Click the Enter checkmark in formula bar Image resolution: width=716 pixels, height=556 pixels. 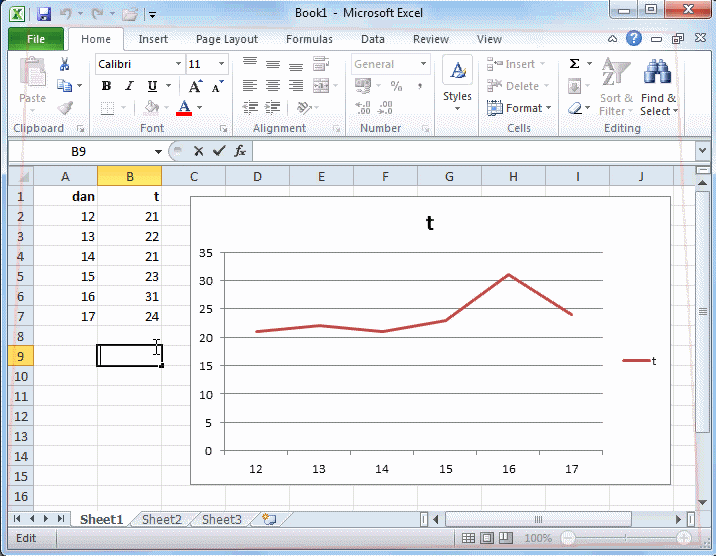219,151
